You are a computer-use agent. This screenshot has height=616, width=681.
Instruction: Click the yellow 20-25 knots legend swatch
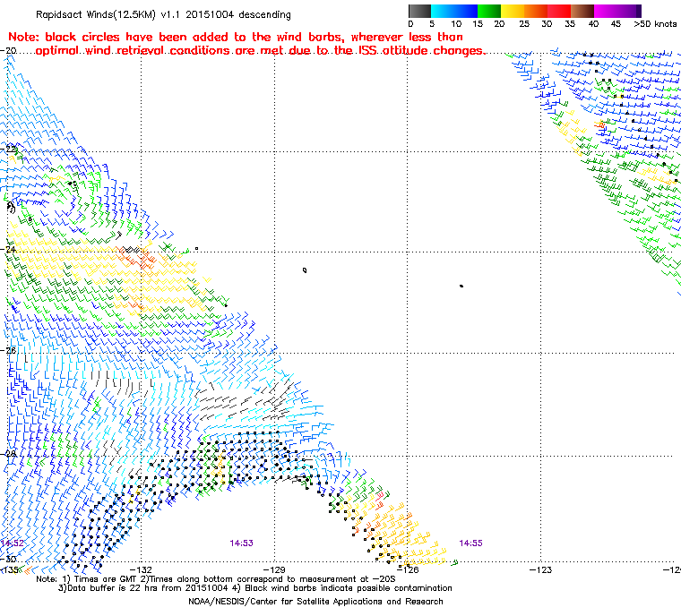pyautogui.click(x=513, y=11)
